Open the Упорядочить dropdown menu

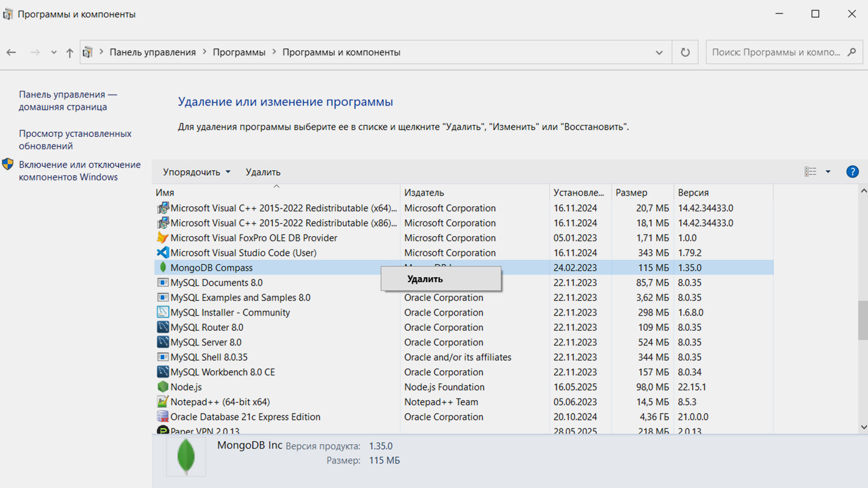tap(196, 172)
